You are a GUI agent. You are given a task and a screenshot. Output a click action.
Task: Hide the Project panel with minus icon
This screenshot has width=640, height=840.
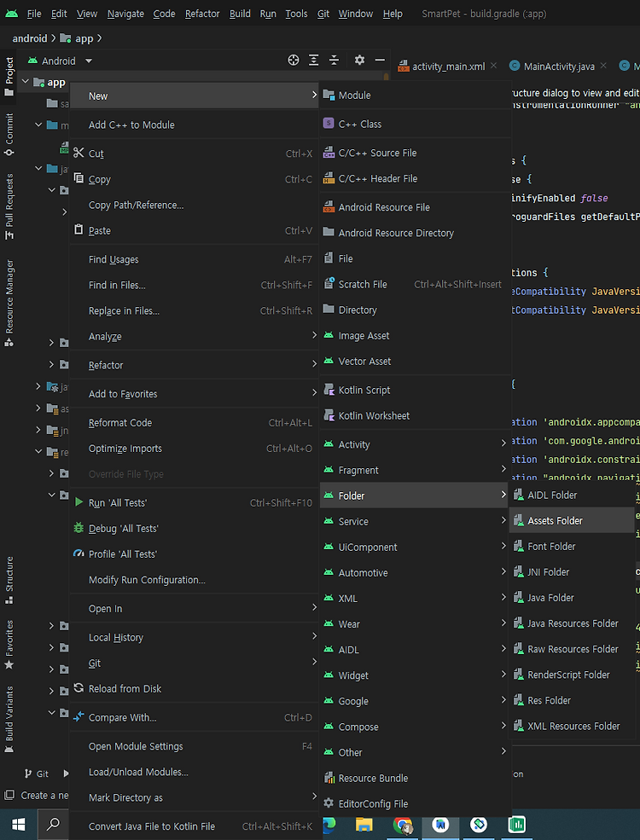380,60
